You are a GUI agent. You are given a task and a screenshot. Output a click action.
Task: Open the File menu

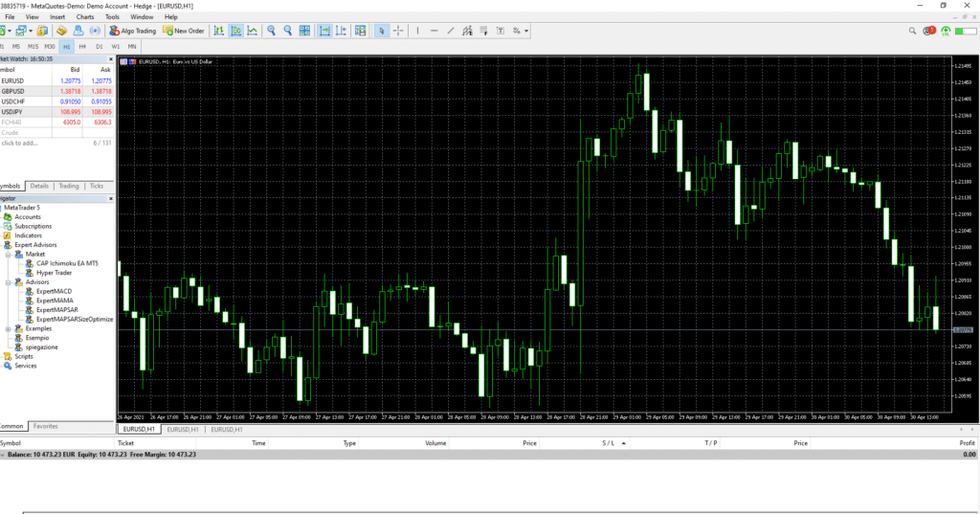10,17
